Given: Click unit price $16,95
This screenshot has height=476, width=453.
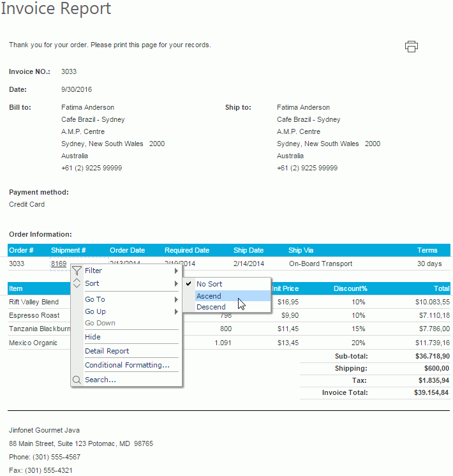Looking at the screenshot, I should coord(288,302).
